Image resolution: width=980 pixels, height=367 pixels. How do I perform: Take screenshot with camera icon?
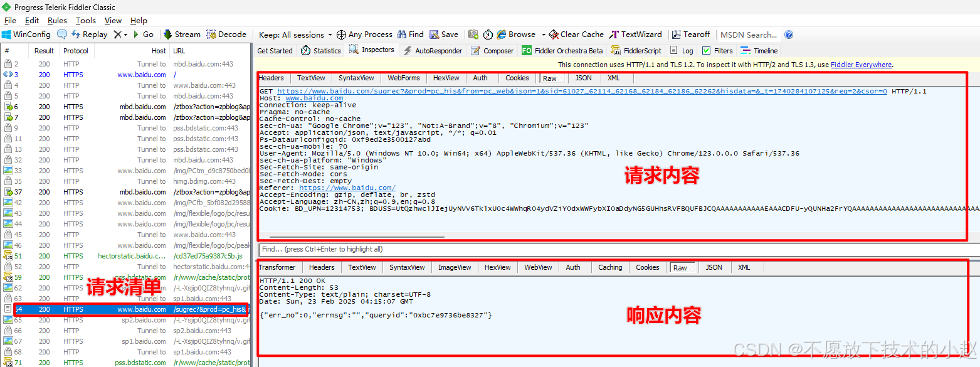click(473, 35)
